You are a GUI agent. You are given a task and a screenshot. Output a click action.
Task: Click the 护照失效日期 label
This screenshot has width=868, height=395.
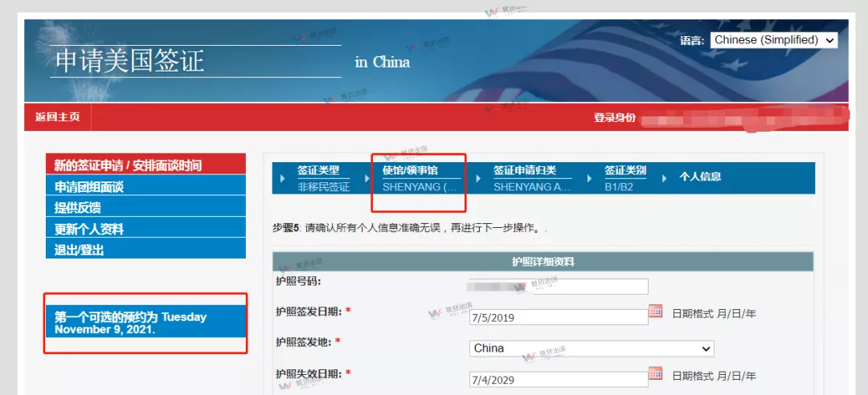tap(309, 373)
